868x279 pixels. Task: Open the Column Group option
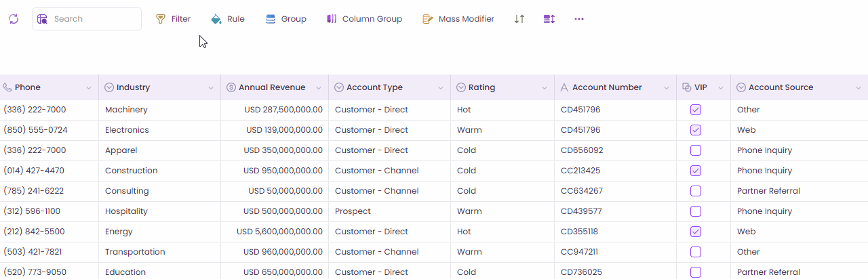pos(364,19)
